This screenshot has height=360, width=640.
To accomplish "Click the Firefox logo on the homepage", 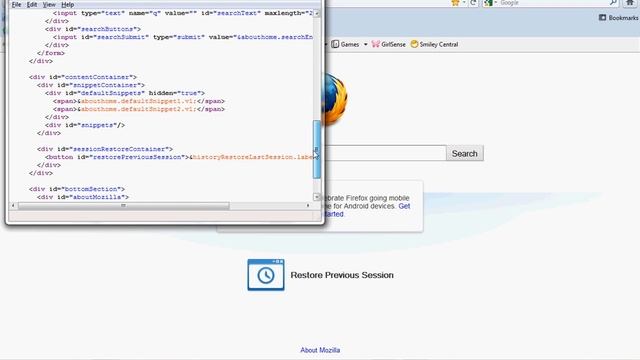I will [335, 99].
